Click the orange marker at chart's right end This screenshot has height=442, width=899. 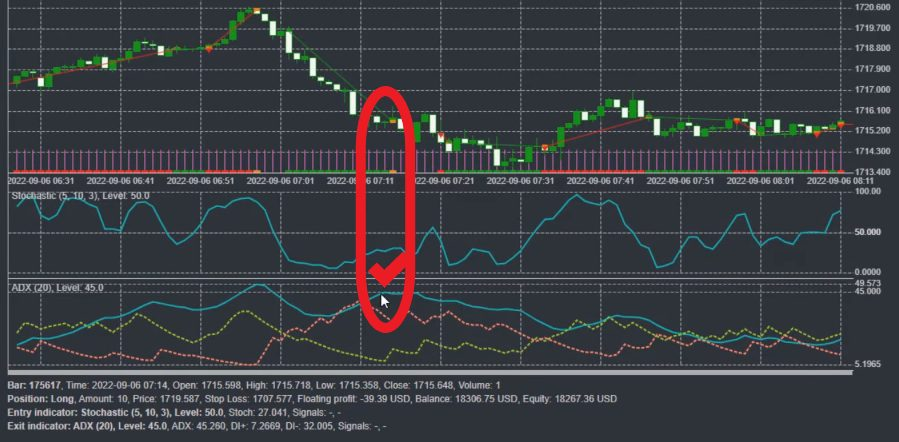pyautogui.click(x=841, y=123)
